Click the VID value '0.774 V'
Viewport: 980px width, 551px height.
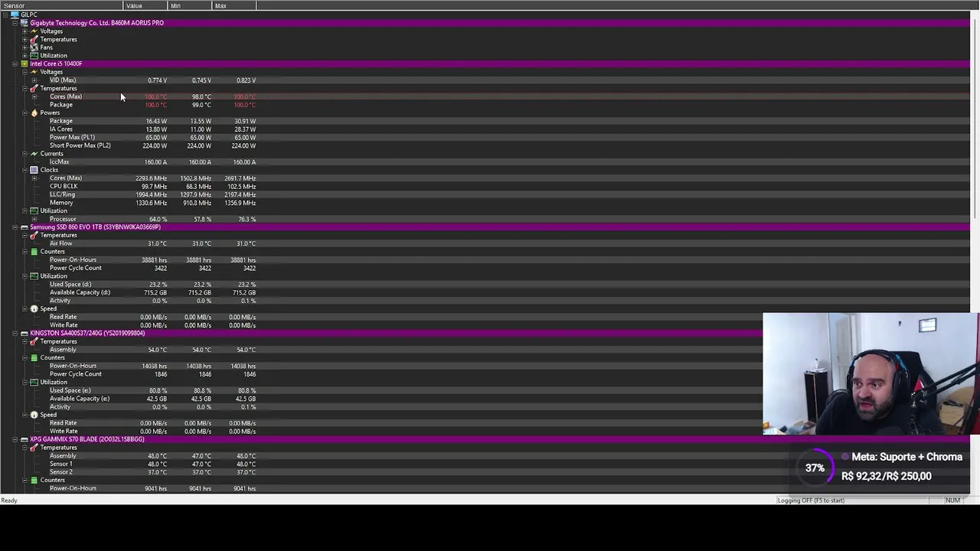coord(157,80)
